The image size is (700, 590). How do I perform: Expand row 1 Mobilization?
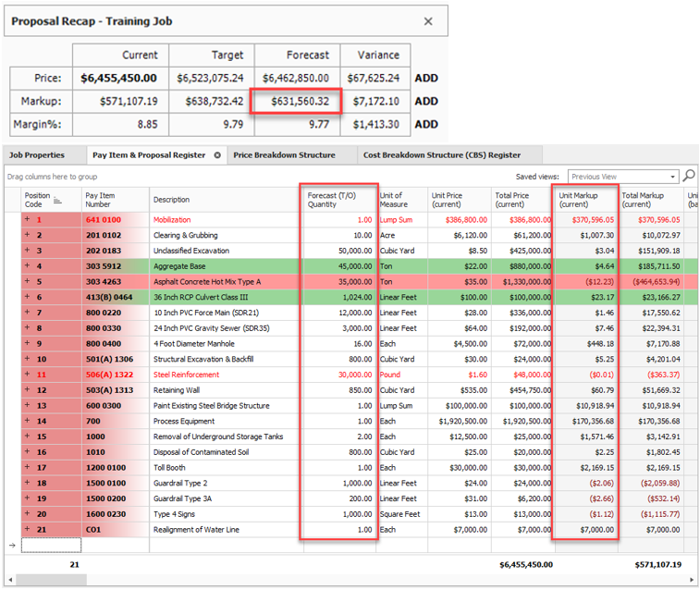(28, 220)
